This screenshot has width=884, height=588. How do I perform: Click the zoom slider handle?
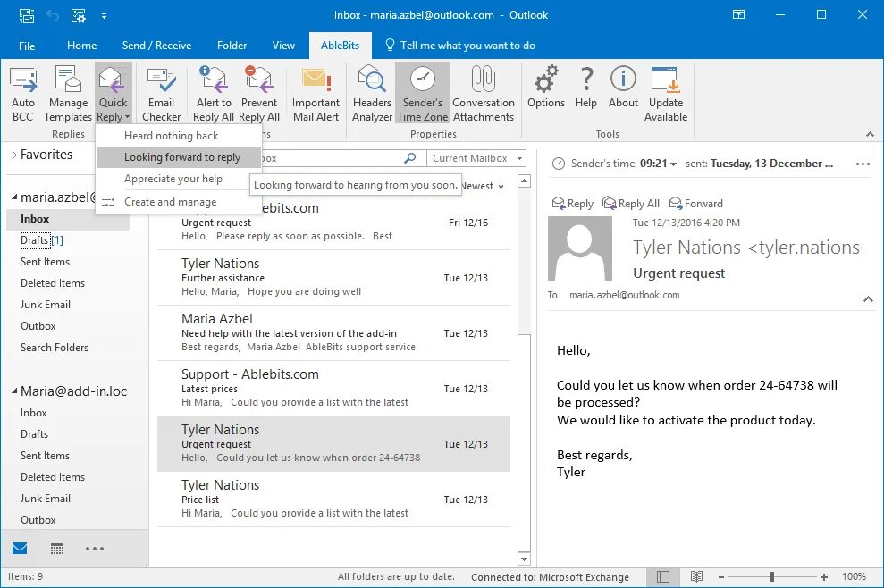tap(771, 576)
